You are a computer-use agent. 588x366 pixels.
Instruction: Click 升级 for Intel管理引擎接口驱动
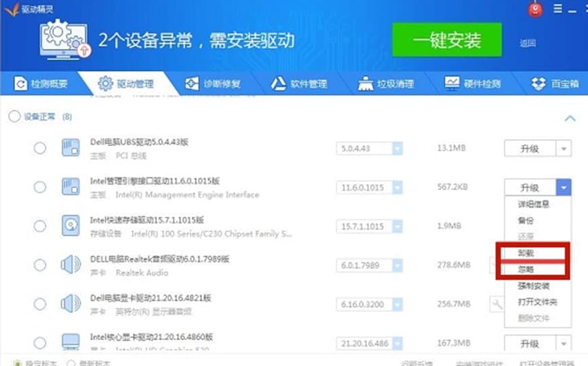530,187
